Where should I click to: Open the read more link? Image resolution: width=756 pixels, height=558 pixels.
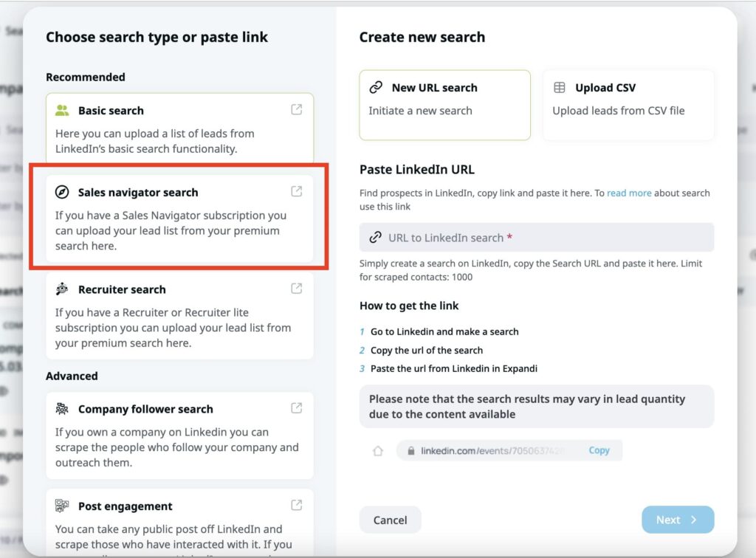pyautogui.click(x=629, y=193)
